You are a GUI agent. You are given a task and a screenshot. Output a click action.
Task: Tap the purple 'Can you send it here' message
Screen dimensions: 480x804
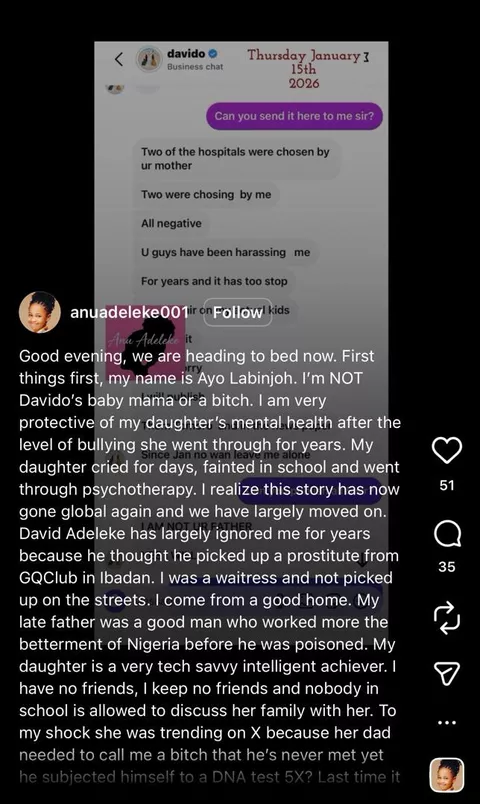tap(294, 116)
